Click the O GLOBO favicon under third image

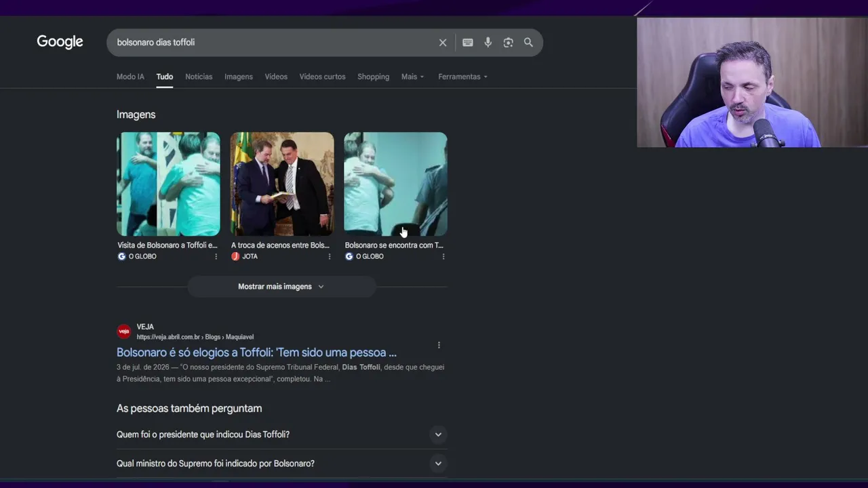coord(349,256)
